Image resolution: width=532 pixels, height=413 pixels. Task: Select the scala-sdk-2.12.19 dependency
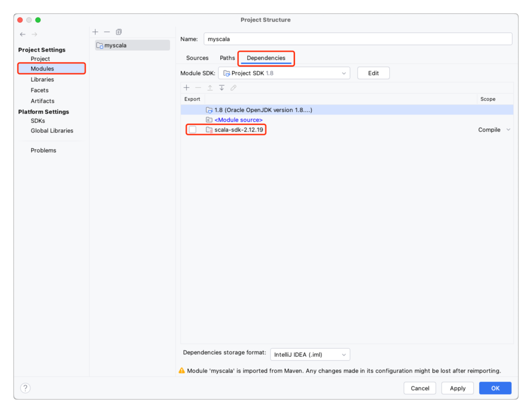tap(239, 130)
